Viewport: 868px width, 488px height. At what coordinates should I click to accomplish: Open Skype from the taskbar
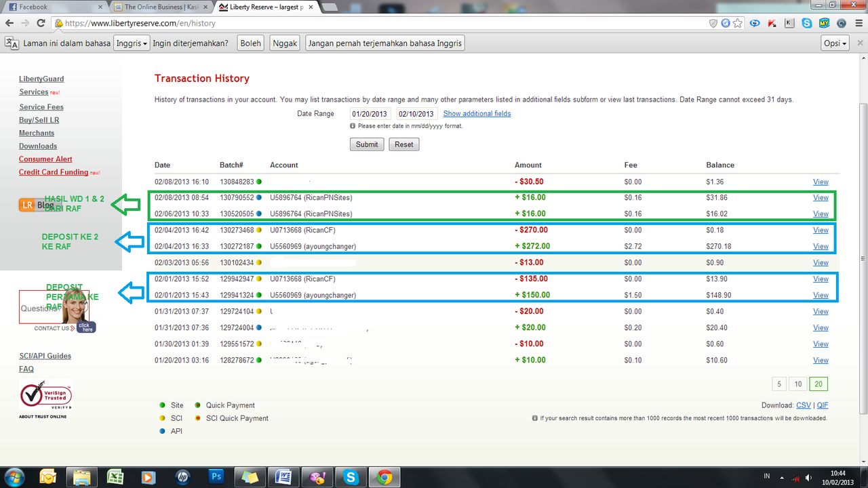click(x=351, y=476)
